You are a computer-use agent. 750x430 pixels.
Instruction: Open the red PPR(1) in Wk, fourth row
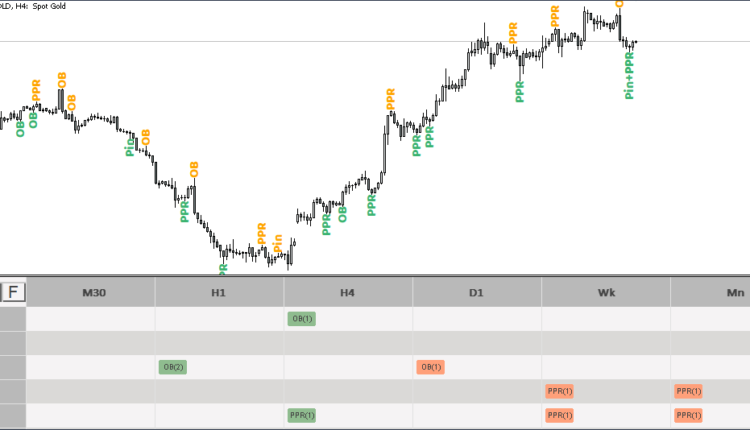point(560,391)
